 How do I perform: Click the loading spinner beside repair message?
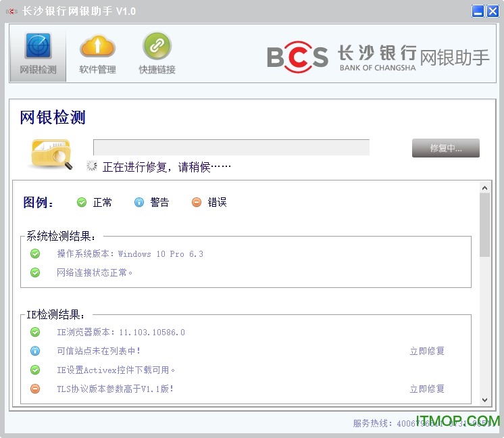pos(92,166)
